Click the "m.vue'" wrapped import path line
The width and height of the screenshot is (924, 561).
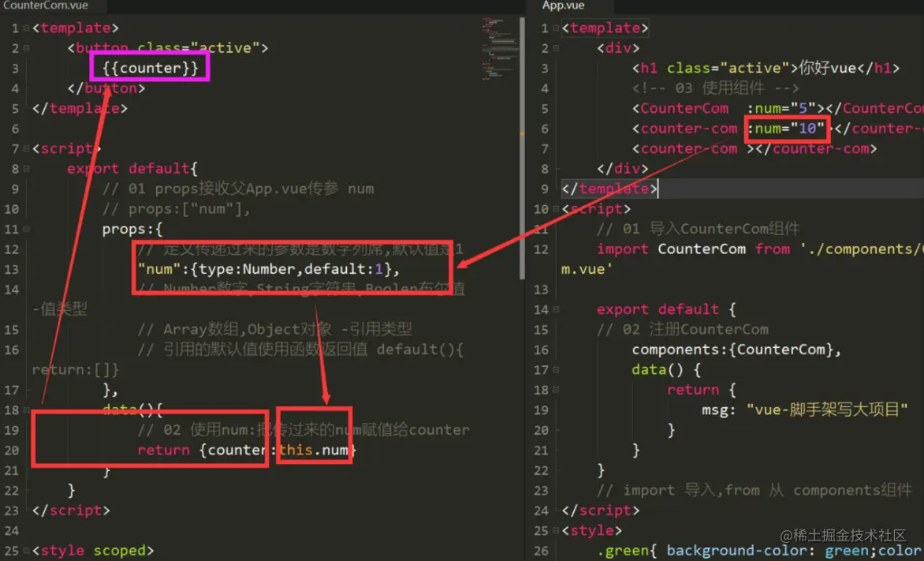(x=587, y=269)
